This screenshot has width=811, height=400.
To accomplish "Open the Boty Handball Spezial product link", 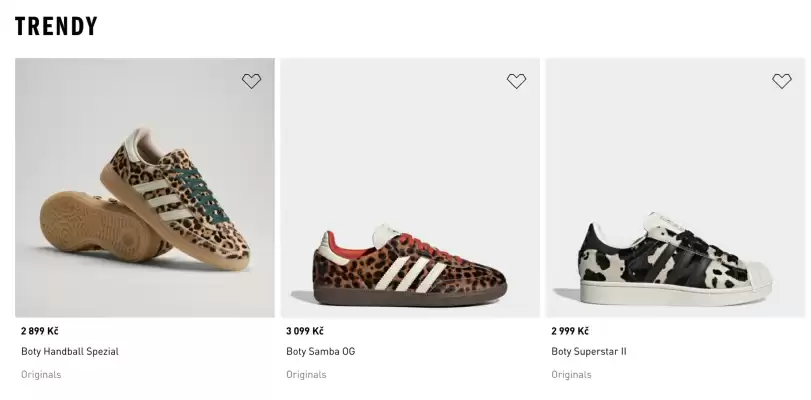I will coord(70,352).
